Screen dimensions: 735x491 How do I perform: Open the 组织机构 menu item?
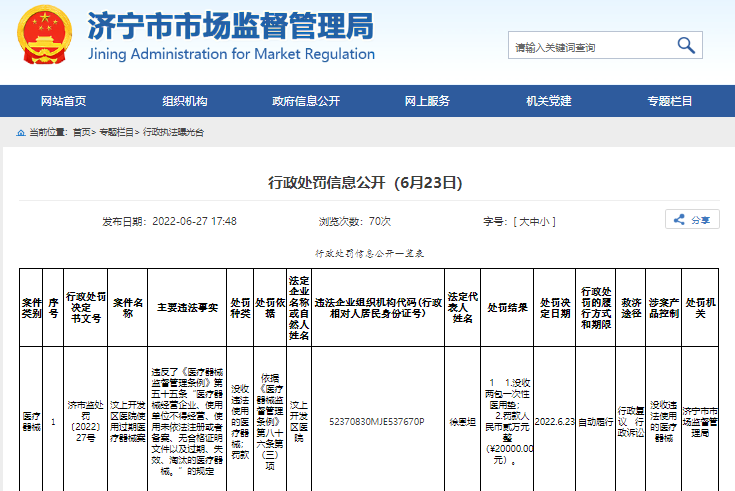[x=185, y=101]
